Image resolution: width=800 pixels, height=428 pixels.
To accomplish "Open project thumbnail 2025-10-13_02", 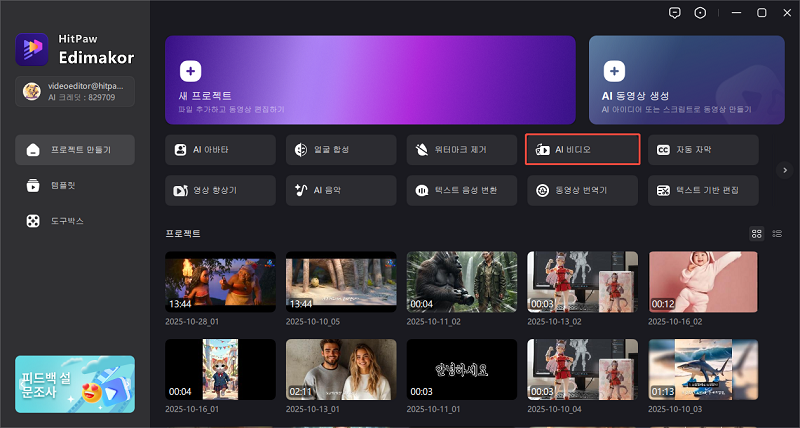I will coord(583,282).
